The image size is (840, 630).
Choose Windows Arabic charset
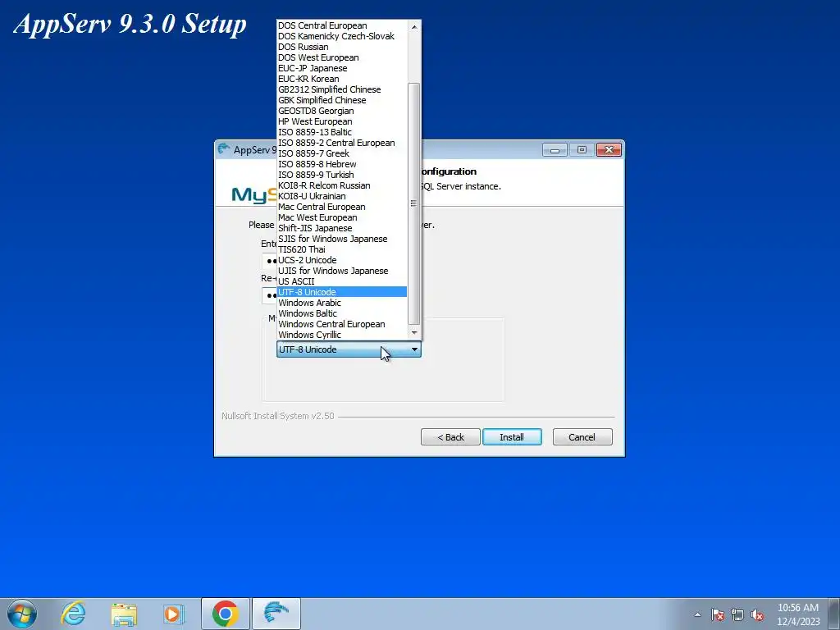[x=342, y=303]
